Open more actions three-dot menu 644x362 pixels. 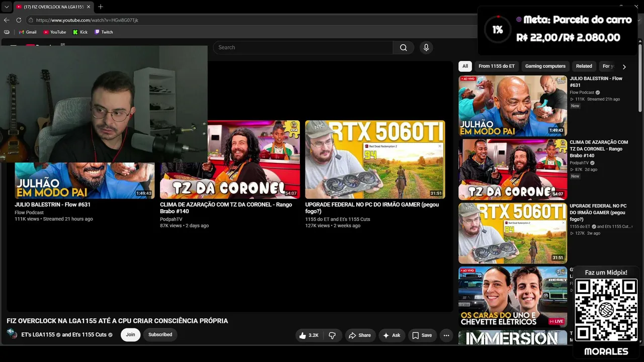(446, 335)
